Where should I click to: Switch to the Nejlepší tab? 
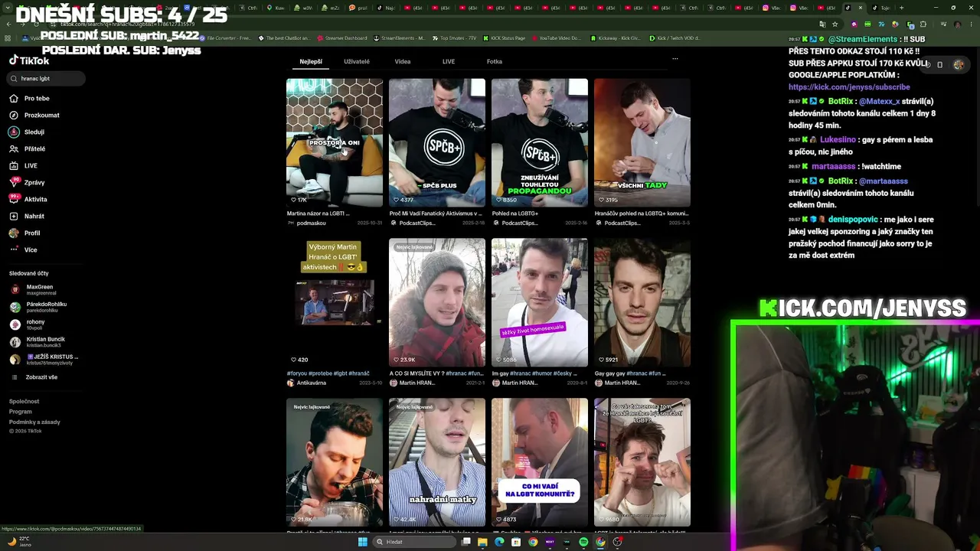[311, 61]
